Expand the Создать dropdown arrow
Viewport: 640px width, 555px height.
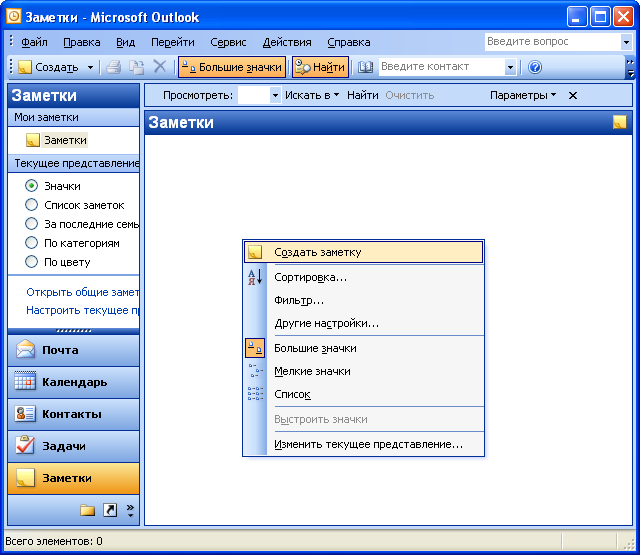click(x=90, y=67)
